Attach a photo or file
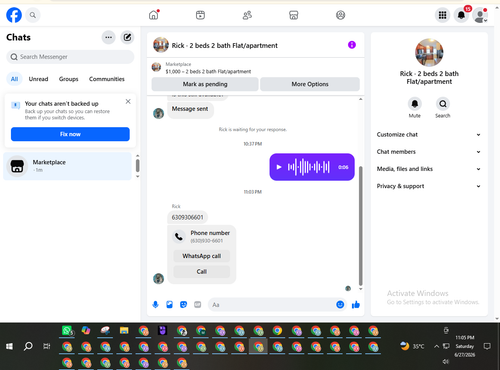 [x=170, y=305]
